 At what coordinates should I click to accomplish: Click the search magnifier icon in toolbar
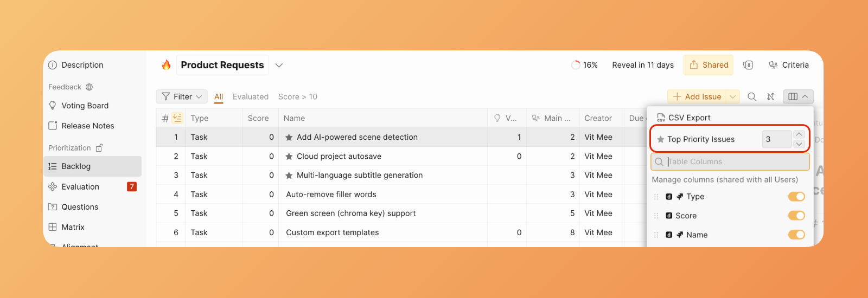752,96
